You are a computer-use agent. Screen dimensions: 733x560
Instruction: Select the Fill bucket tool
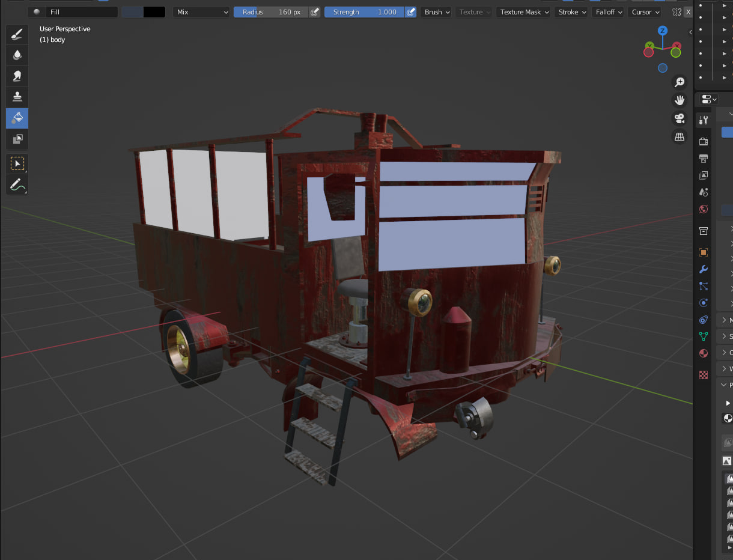click(x=17, y=118)
